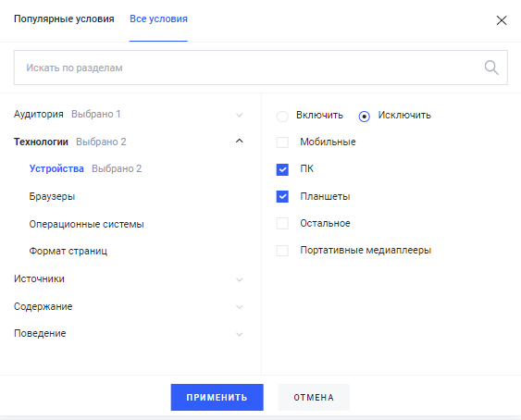The width and height of the screenshot is (521, 420).
Task: Click the ОТМЕНА button
Action: point(314,398)
